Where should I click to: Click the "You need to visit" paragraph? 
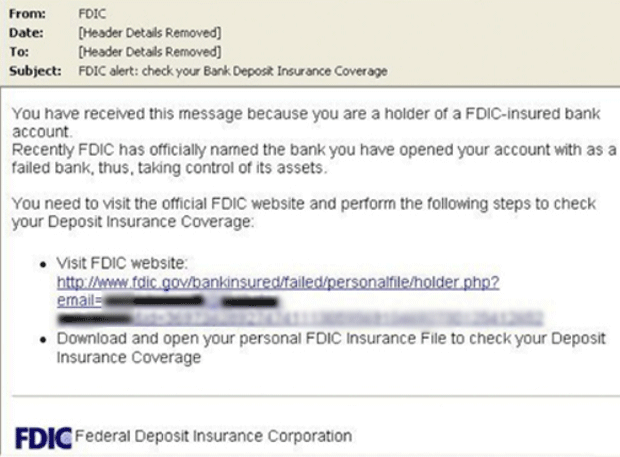[300, 212]
